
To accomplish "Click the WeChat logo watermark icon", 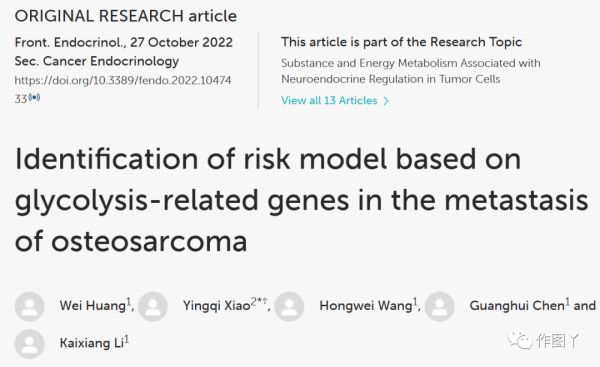I will click(x=520, y=339).
